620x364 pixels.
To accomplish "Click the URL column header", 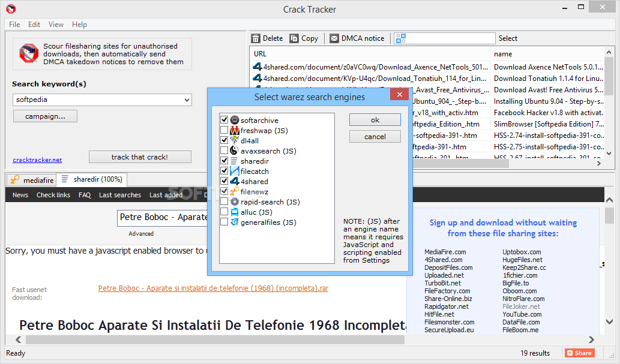I will pos(370,54).
